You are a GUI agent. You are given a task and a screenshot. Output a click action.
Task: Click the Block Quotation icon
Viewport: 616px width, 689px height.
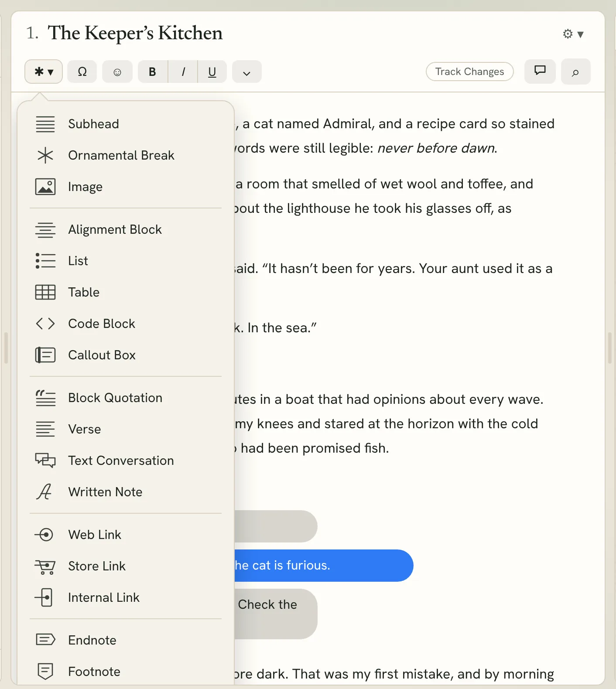45,398
